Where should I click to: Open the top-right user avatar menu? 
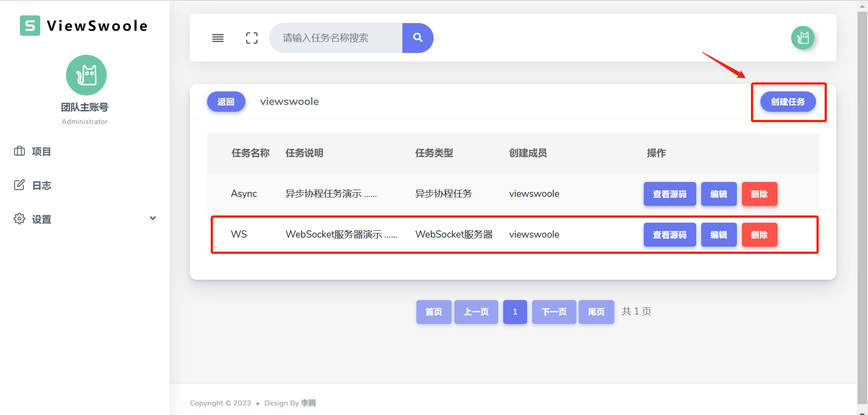[803, 38]
